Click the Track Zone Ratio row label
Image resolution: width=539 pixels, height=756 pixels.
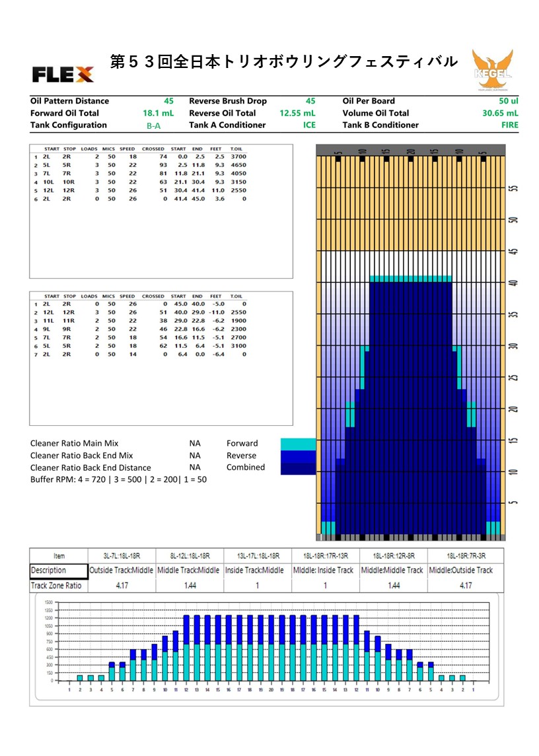coord(59,586)
